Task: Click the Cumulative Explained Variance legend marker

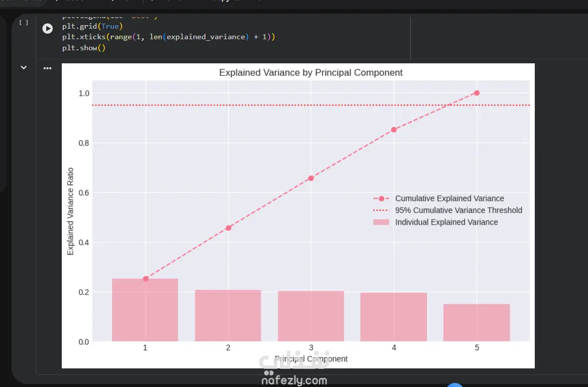Action: click(x=381, y=199)
